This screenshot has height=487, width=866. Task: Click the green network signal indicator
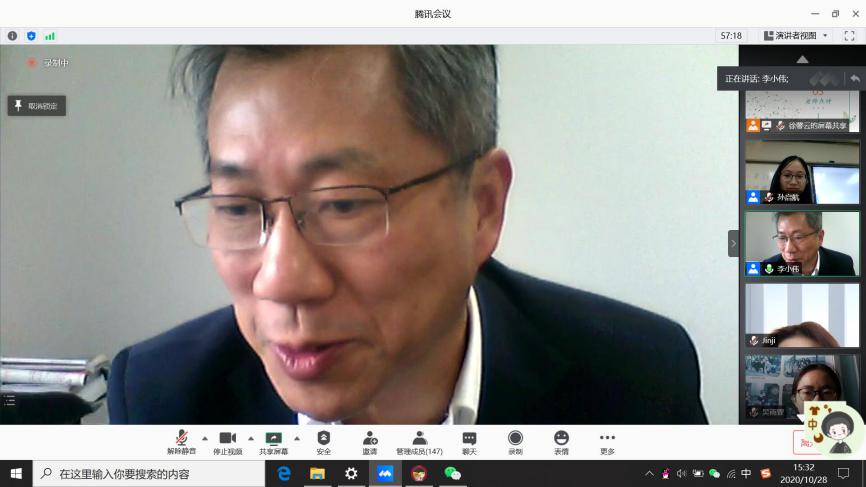coord(49,36)
